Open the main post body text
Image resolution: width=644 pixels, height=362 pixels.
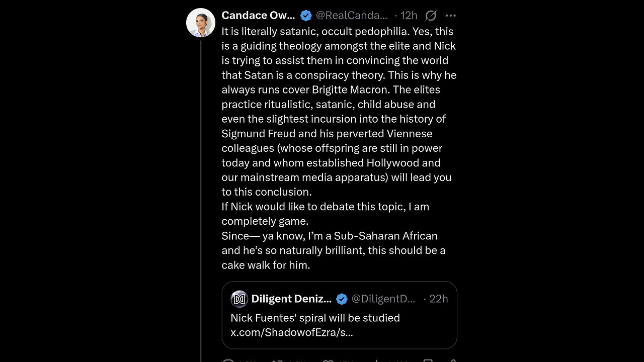coord(339,148)
